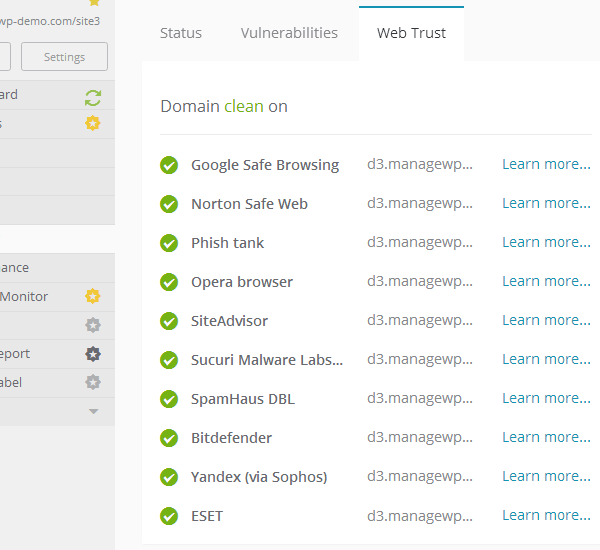The width and height of the screenshot is (600, 550).
Task: Click green check icon for Sucuri Malware Labs
Action: (169, 360)
